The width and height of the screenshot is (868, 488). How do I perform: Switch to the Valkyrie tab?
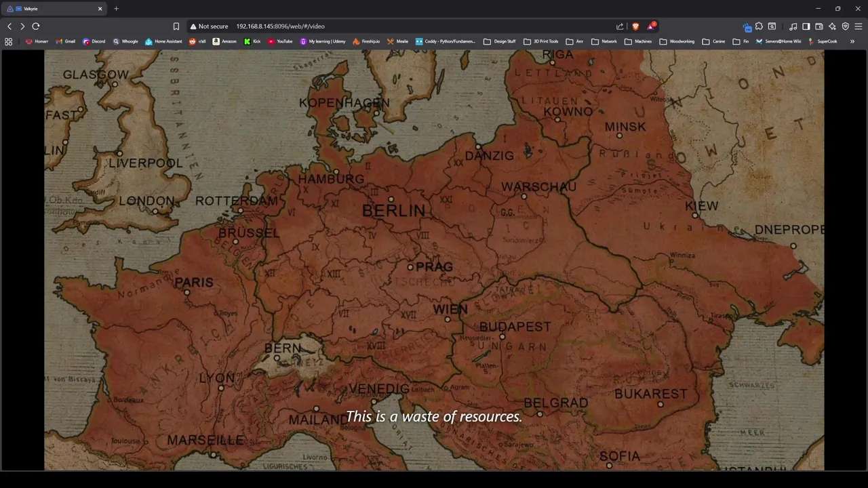click(x=54, y=9)
